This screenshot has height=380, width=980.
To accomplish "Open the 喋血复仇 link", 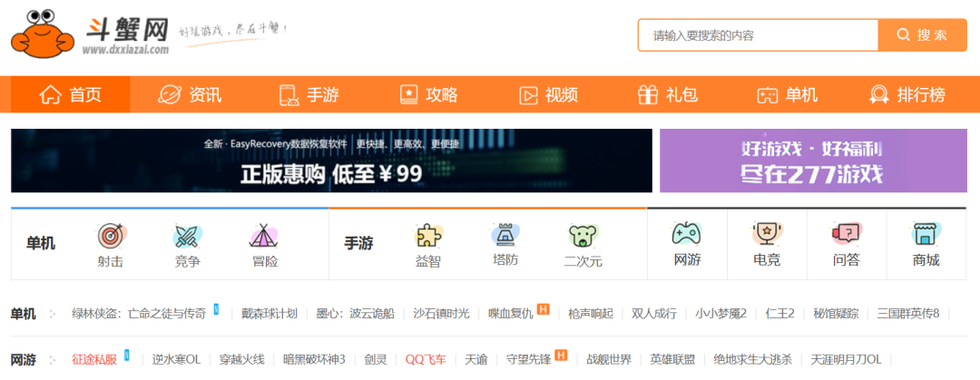I will (x=511, y=314).
